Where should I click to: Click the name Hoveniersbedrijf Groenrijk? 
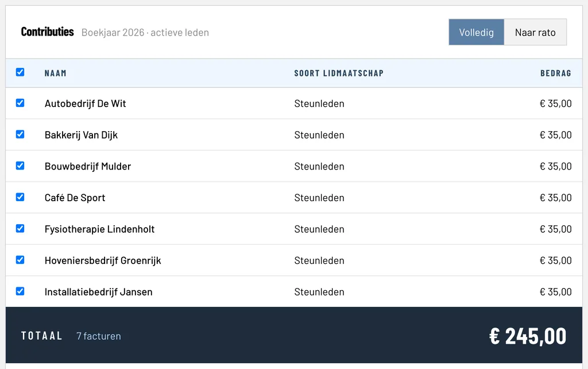[x=103, y=260]
